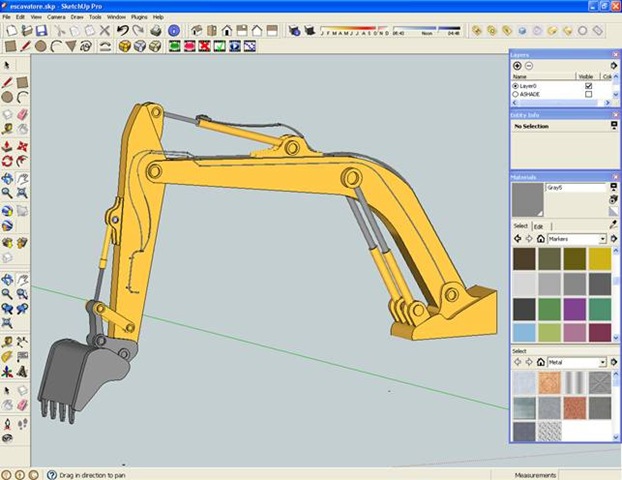The height and width of the screenshot is (480, 622).
Task: Switch to the Edit tab in Materials
Action: 538,226
